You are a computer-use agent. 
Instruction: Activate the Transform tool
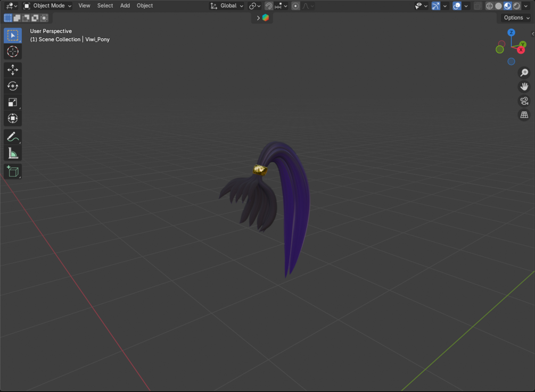point(13,118)
